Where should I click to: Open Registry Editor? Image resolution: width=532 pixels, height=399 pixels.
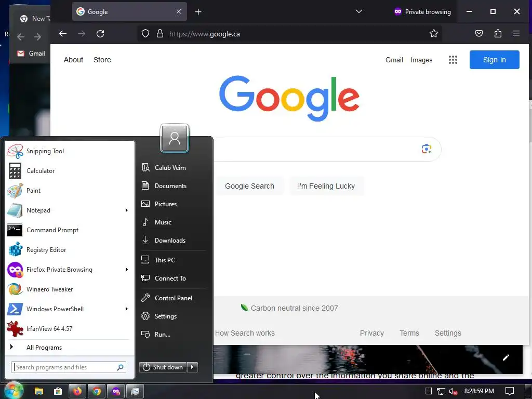tap(69, 250)
